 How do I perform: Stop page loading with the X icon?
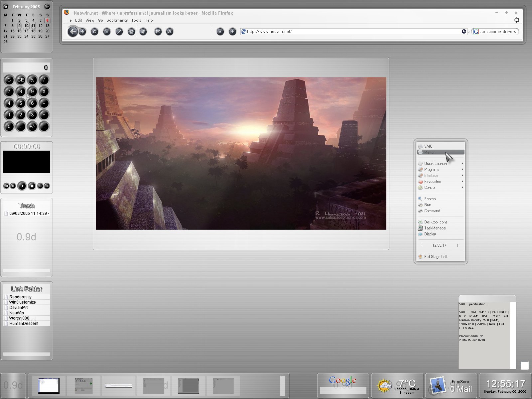107,32
